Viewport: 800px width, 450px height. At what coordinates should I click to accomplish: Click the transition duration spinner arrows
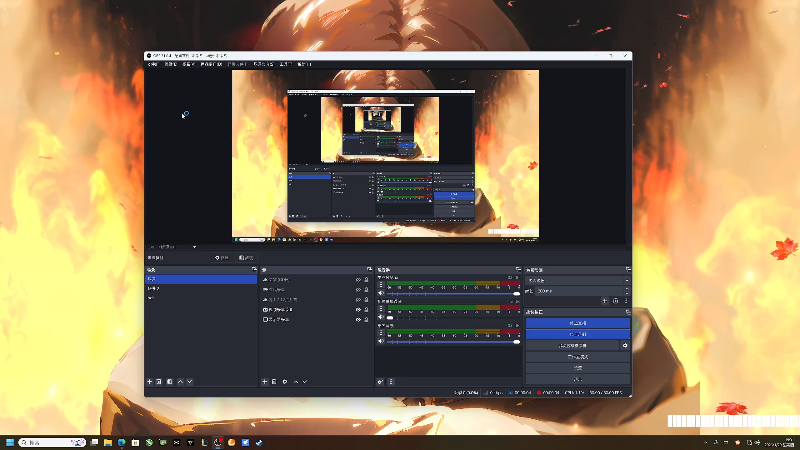tap(627, 291)
